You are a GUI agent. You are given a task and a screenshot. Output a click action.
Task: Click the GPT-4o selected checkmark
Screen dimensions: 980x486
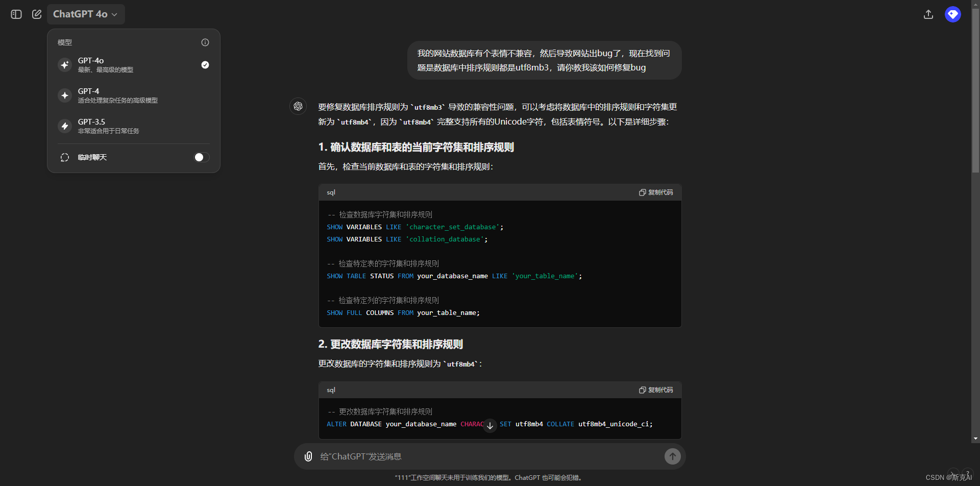click(x=205, y=65)
